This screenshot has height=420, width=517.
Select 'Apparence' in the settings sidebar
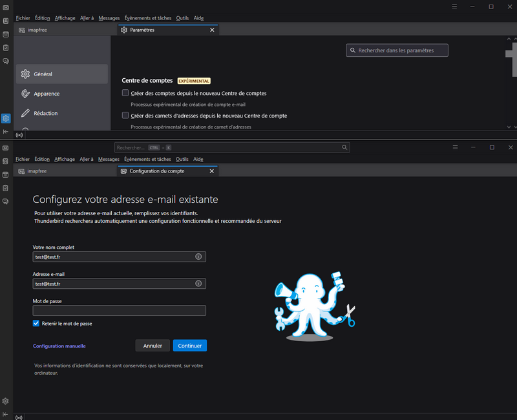point(47,94)
